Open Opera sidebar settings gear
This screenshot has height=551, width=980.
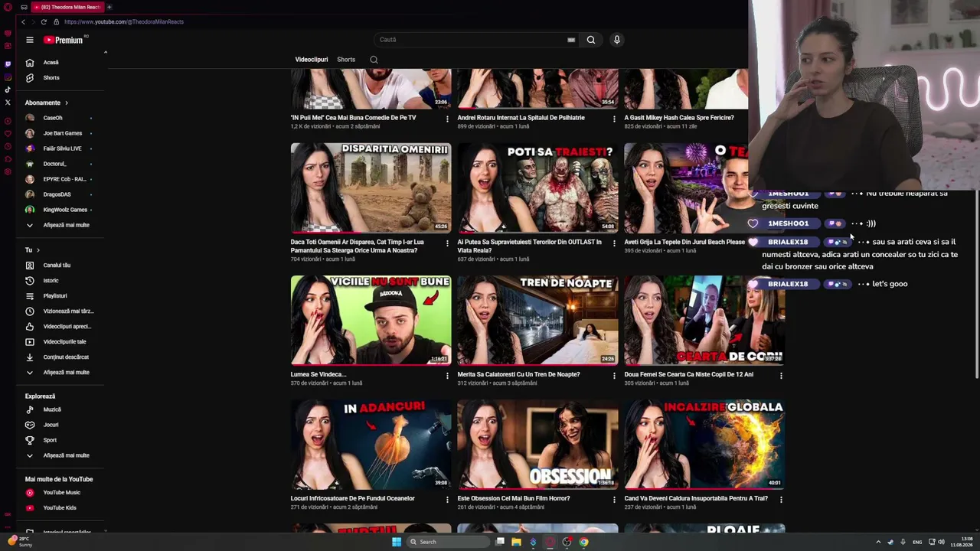point(8,171)
